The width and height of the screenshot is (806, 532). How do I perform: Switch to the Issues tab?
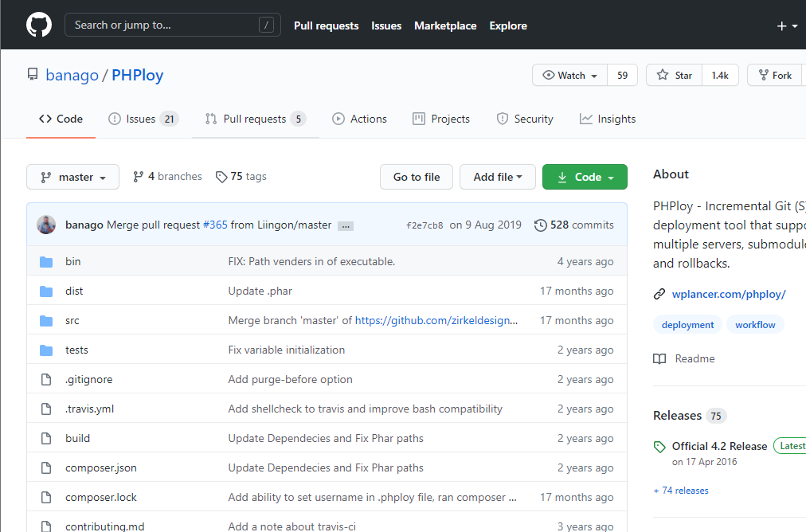(142, 119)
